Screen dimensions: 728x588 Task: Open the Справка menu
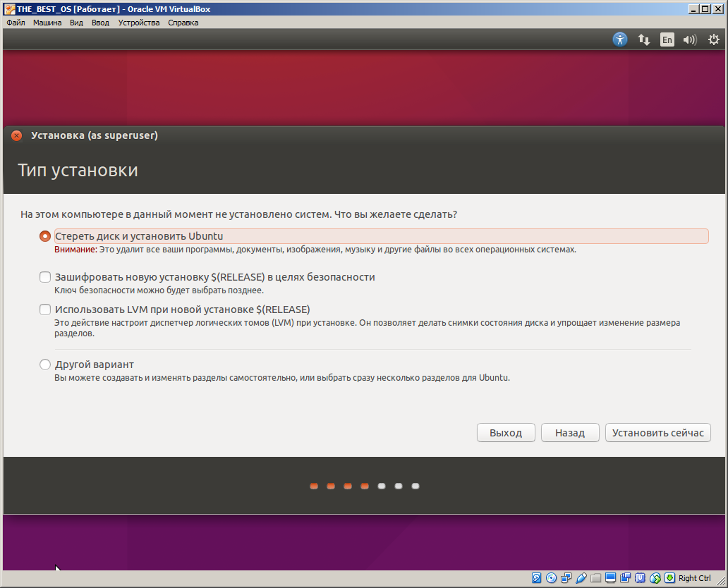(183, 23)
